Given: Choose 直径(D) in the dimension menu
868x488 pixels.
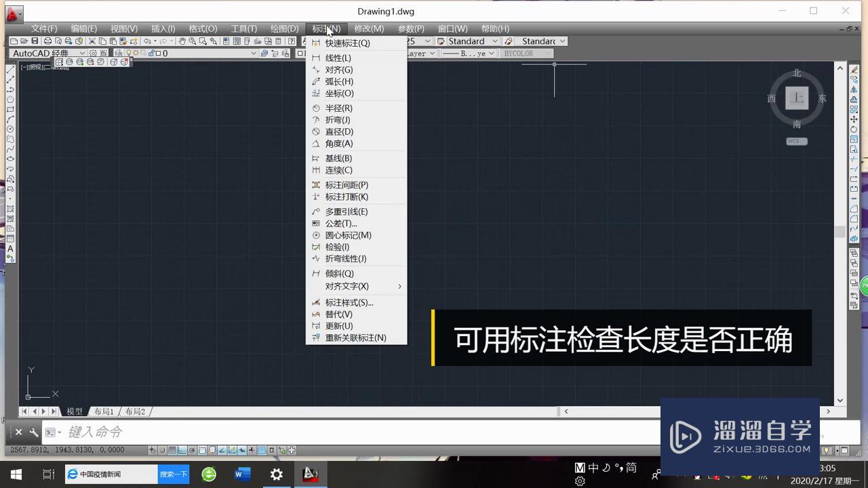Looking at the screenshot, I should coord(339,131).
